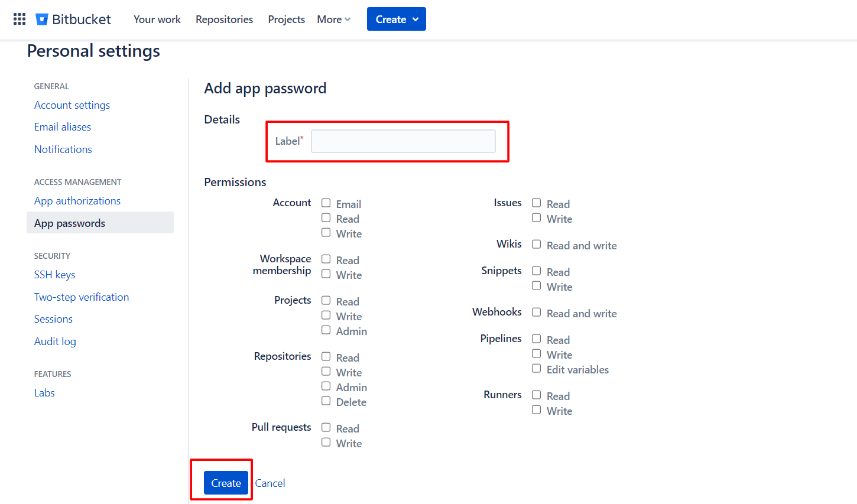Enable Account Email permission checkbox
857x504 pixels.
tap(326, 203)
